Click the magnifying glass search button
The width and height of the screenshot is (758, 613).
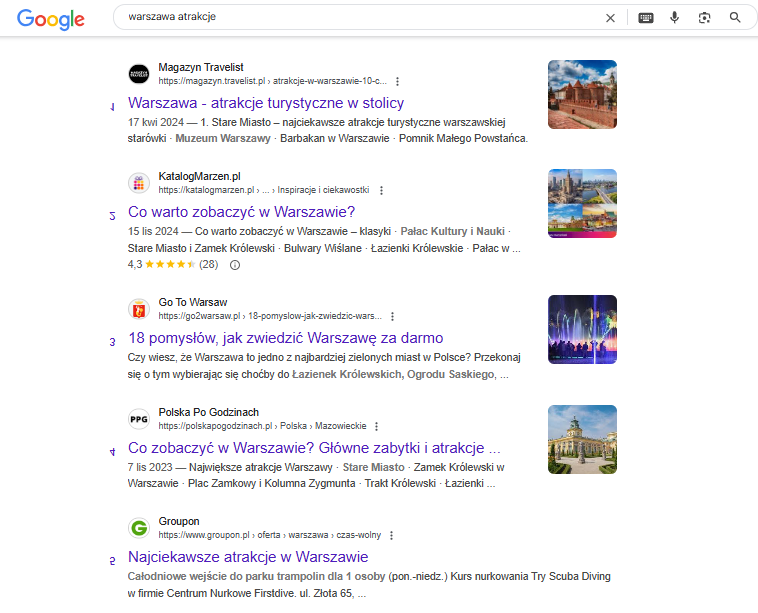[x=735, y=18]
